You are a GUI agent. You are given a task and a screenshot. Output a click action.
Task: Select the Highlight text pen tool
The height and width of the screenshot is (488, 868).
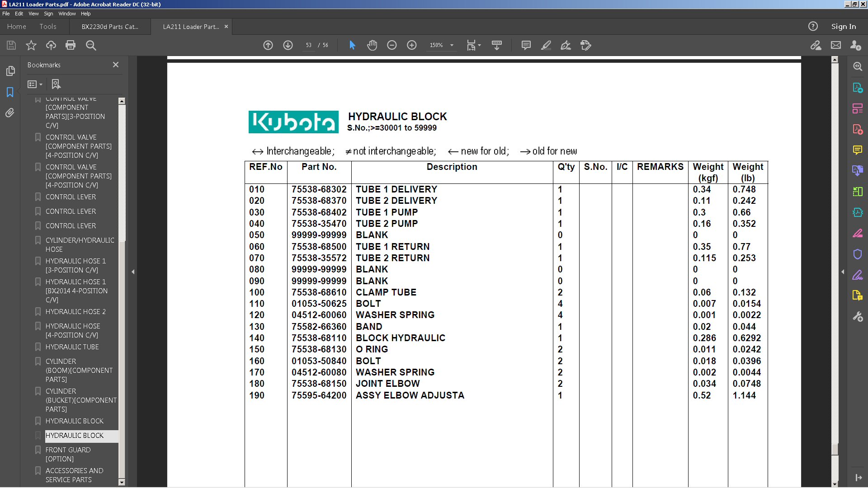pyautogui.click(x=546, y=45)
